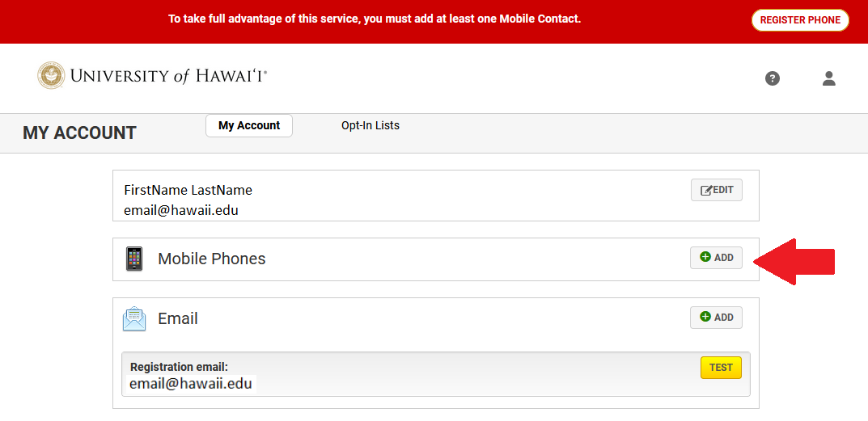Add a new mobile phone

coord(716,258)
